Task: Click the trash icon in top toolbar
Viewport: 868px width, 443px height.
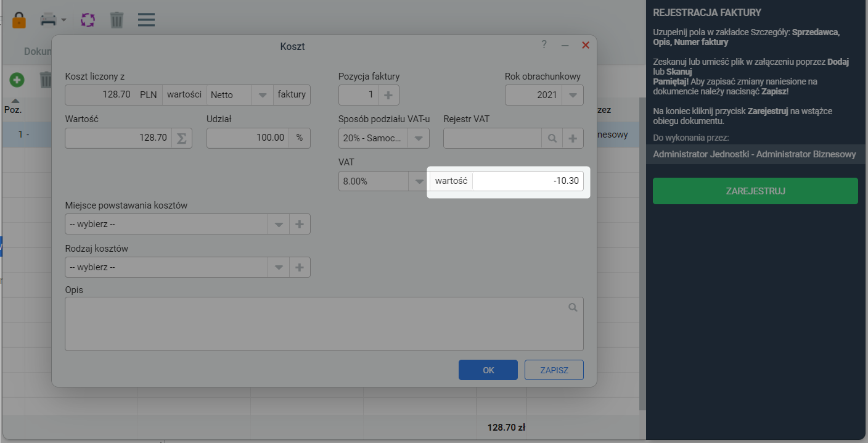Action: click(x=117, y=20)
